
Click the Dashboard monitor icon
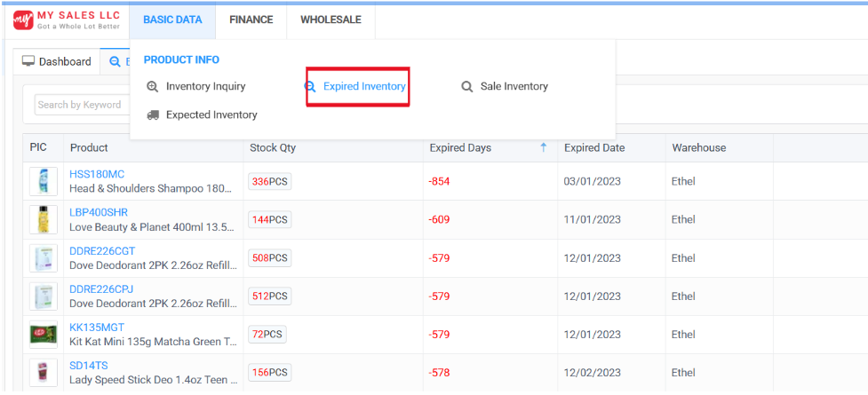coord(28,61)
